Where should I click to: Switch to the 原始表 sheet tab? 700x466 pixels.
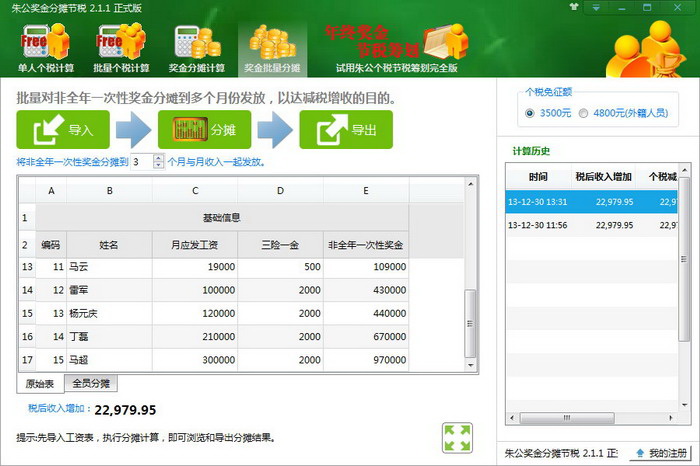tap(40, 383)
